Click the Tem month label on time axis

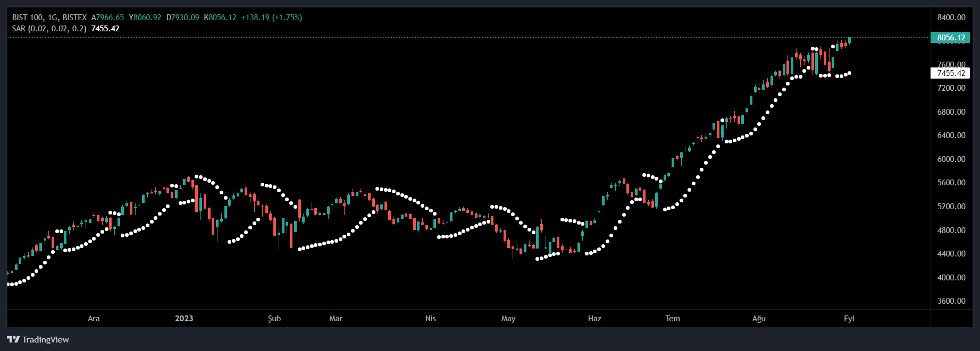click(x=673, y=319)
